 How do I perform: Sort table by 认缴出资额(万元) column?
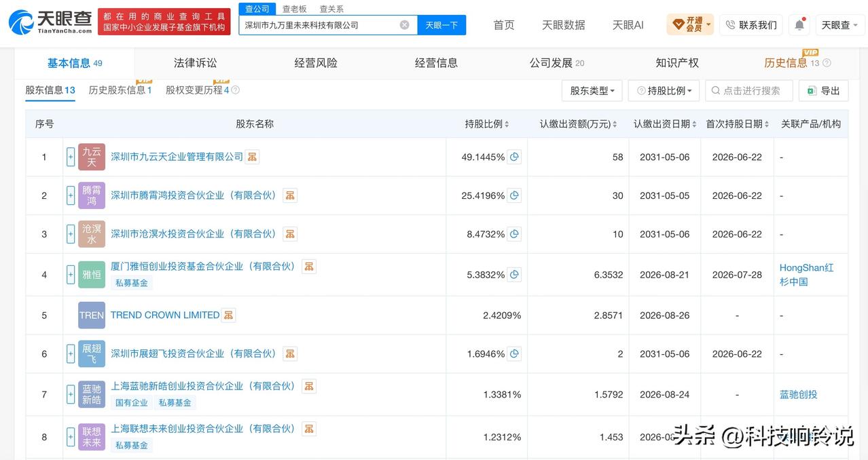[579, 123]
